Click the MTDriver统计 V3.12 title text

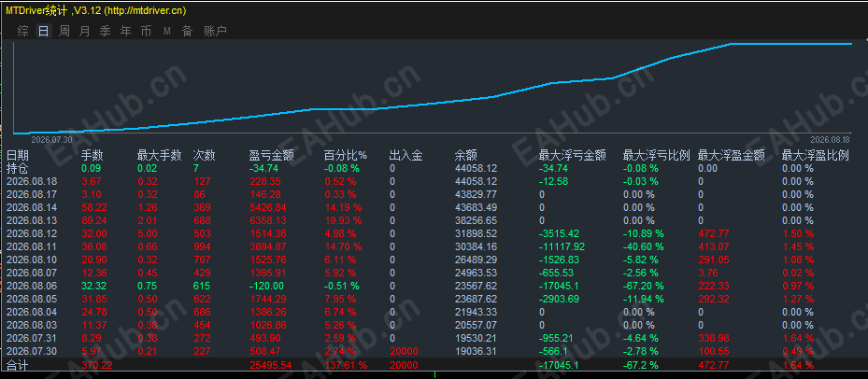coord(95,10)
